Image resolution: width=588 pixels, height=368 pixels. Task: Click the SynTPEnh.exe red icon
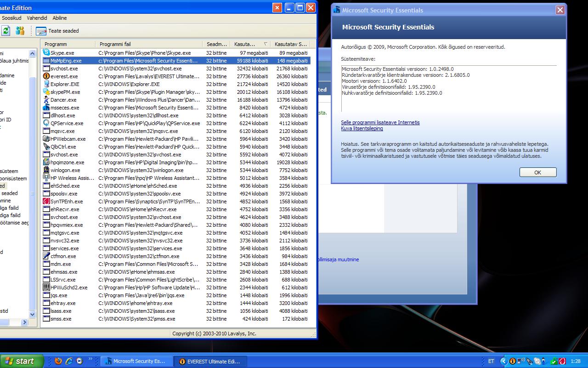point(46,201)
